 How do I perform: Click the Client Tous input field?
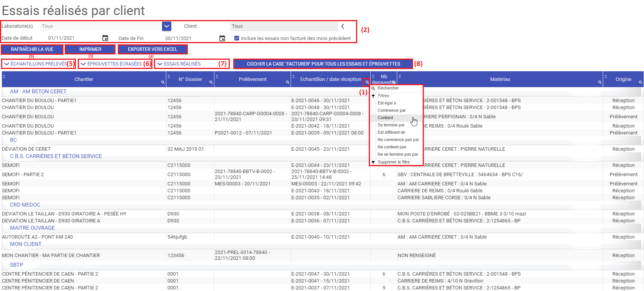coord(284,26)
